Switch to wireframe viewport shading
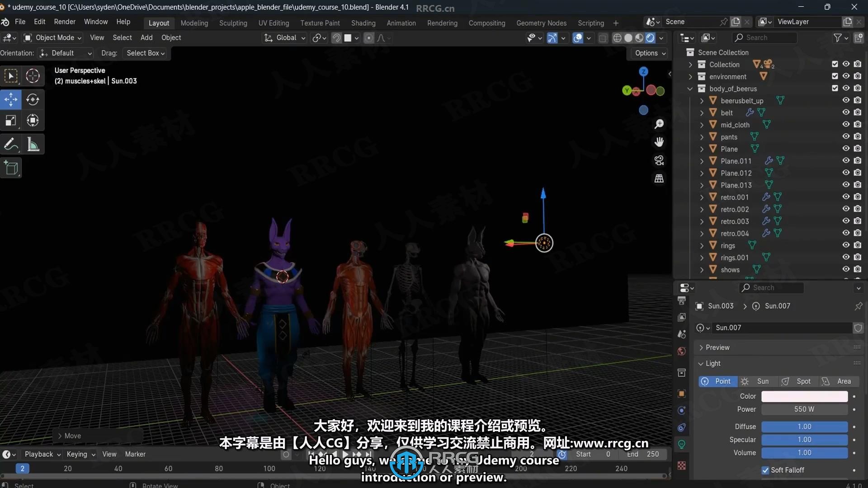868x488 pixels. (x=617, y=38)
